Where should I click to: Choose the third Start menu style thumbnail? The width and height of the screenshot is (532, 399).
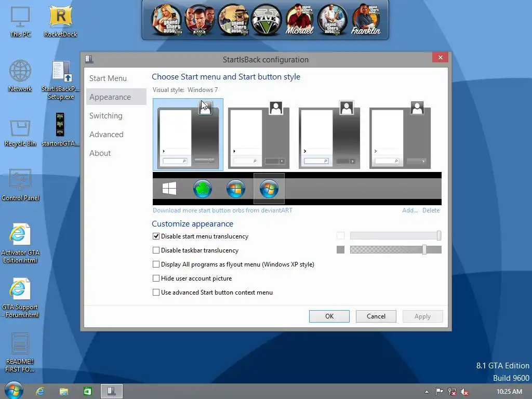coord(329,135)
